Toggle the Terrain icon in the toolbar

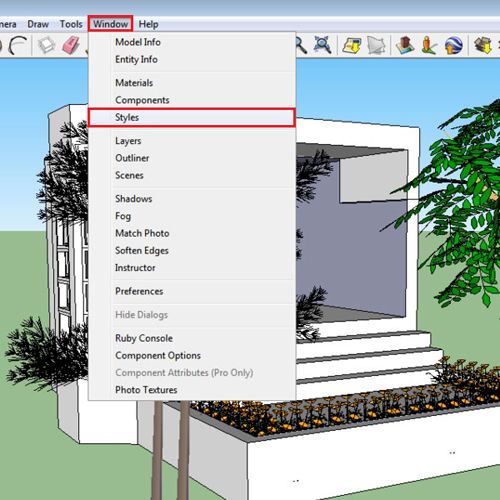[x=377, y=45]
